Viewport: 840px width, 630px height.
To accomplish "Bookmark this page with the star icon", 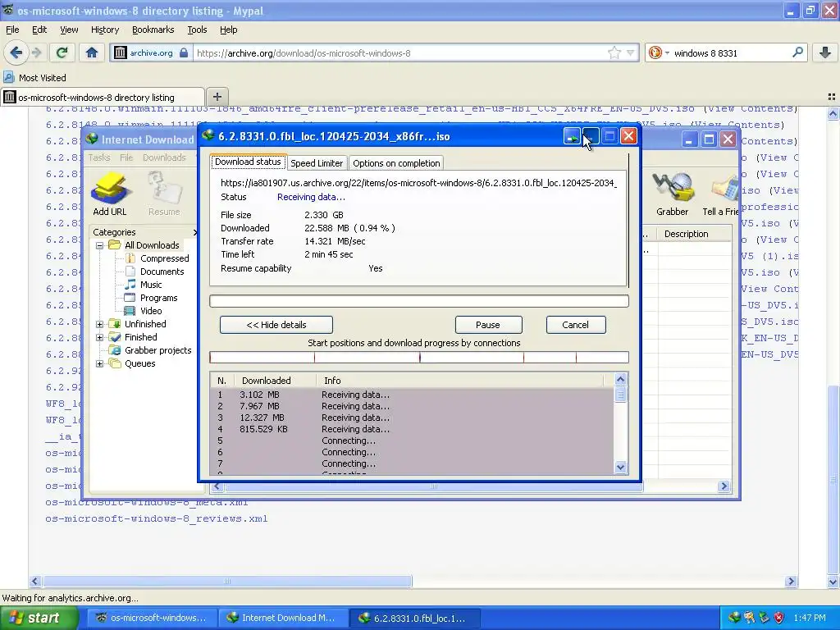I will [614, 52].
